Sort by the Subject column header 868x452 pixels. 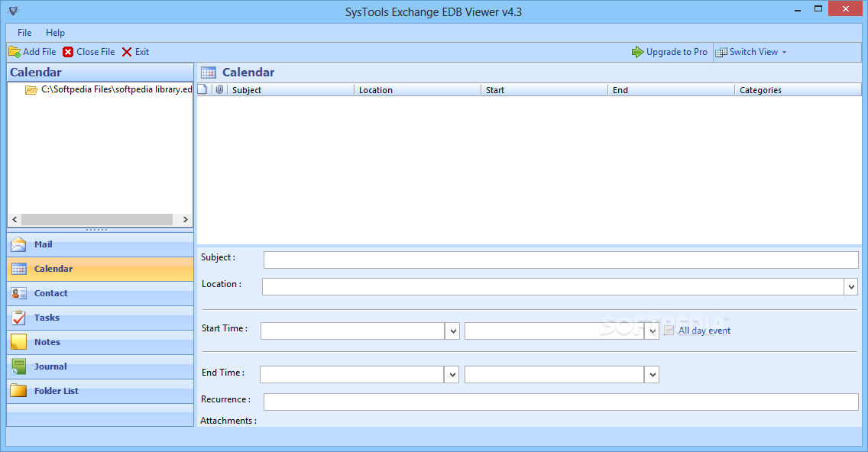(x=290, y=89)
